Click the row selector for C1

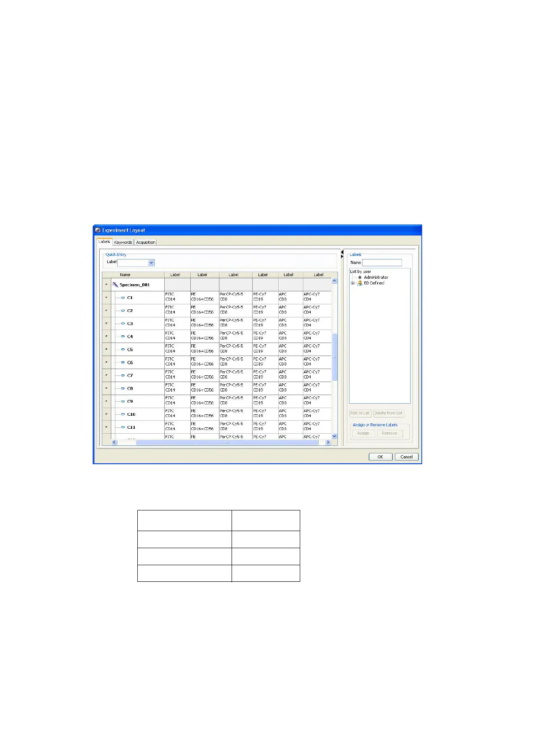pyautogui.click(x=106, y=298)
